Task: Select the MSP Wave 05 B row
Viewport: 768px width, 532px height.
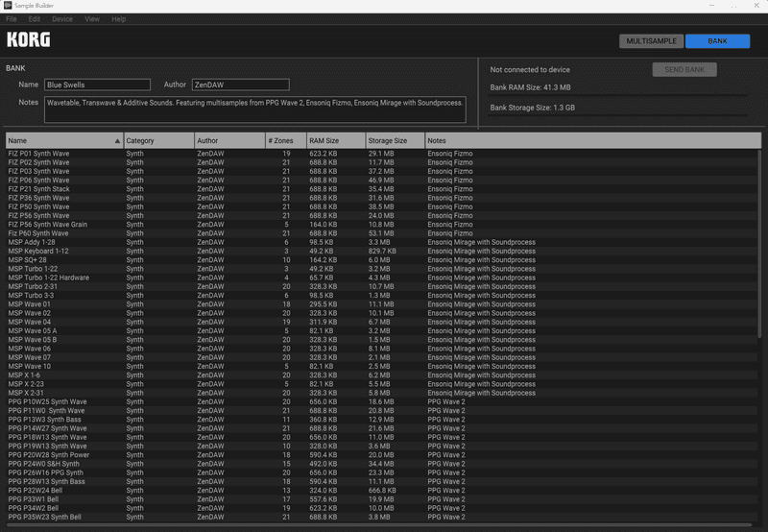Action: click(x=381, y=340)
